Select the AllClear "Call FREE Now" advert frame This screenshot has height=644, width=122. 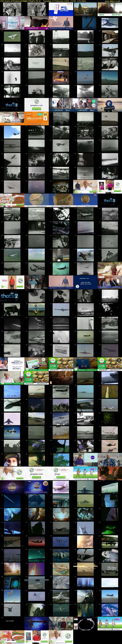point(12,364)
